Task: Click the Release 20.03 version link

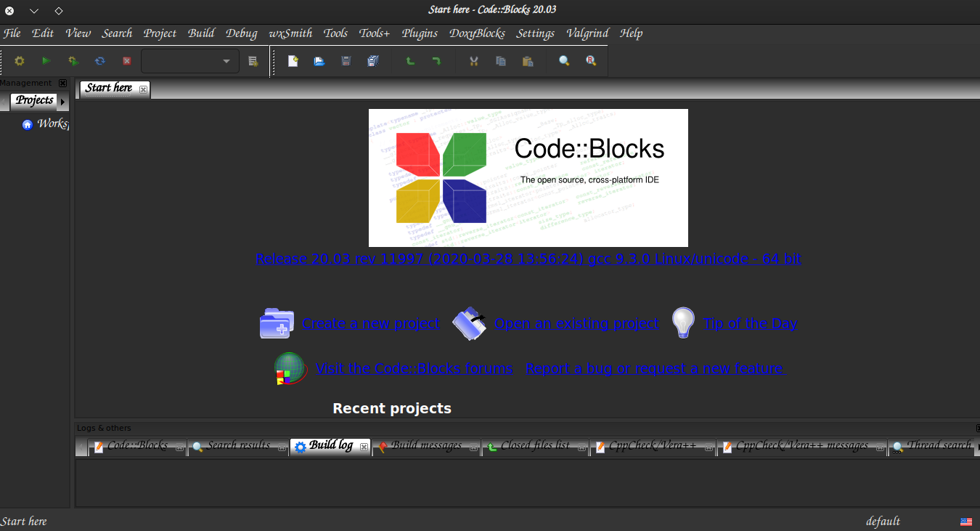Action: [x=528, y=259]
